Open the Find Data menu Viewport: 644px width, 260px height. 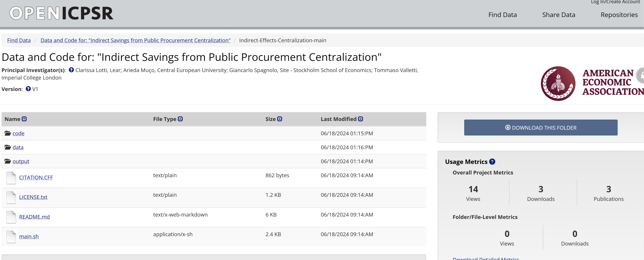click(502, 15)
